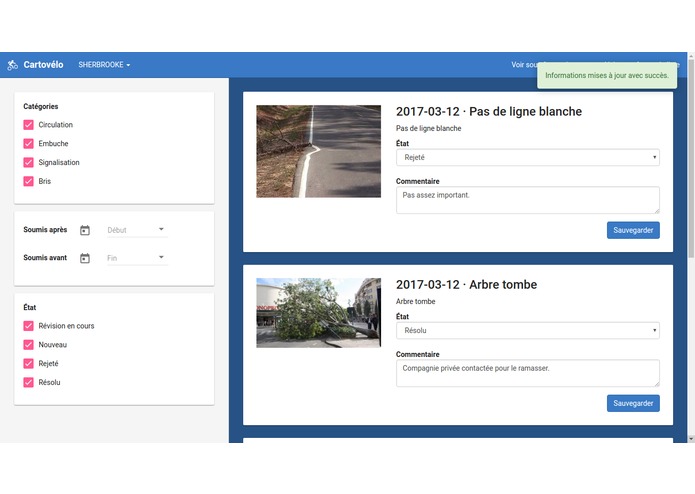Viewport: 695px width, 494px height.
Task: Click the scrollbar down arrow
Action: click(x=691, y=439)
